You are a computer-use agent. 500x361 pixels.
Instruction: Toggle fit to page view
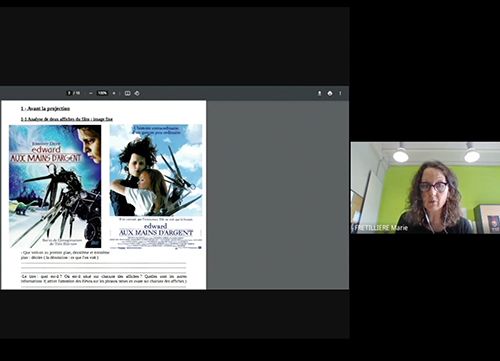tap(127, 93)
